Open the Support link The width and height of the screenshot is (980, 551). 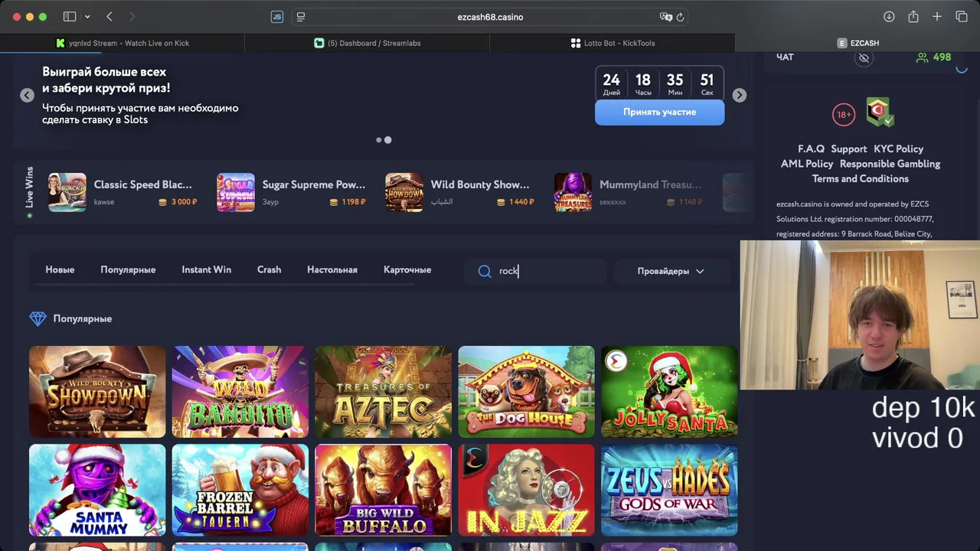point(848,149)
